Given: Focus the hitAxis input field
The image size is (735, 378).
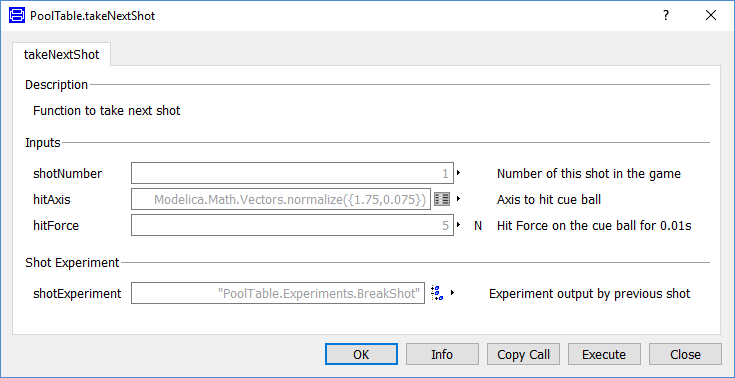Looking at the screenshot, I should coord(281,199).
